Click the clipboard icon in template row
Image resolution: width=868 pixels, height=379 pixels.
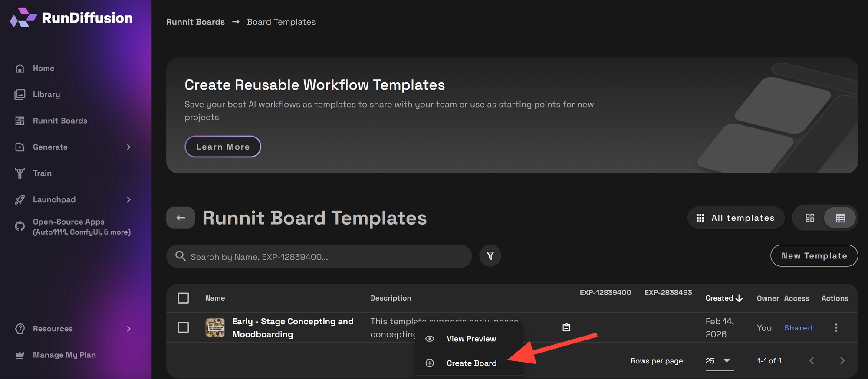click(566, 327)
